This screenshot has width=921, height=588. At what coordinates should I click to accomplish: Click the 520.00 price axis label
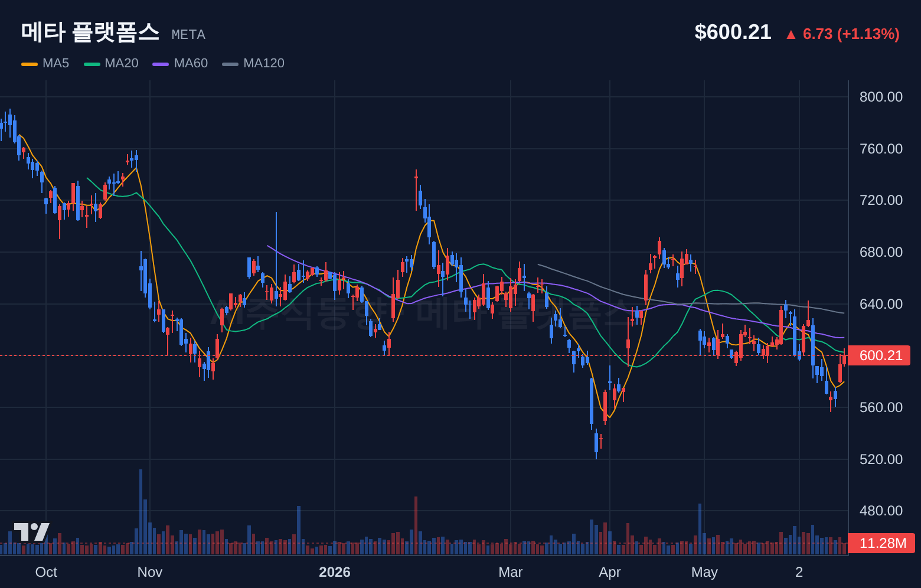(x=881, y=459)
